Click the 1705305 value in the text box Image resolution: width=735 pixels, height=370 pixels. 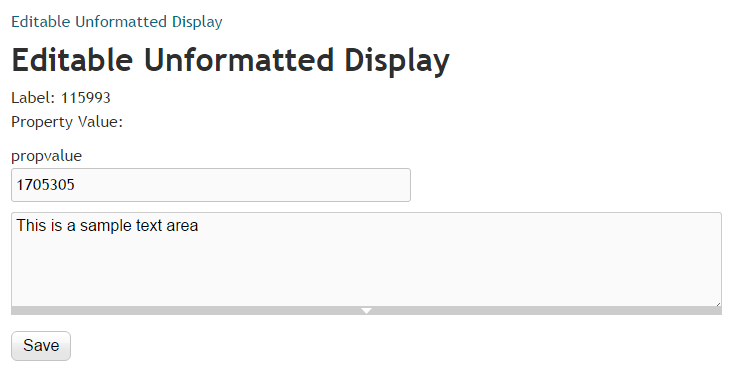tap(45, 185)
